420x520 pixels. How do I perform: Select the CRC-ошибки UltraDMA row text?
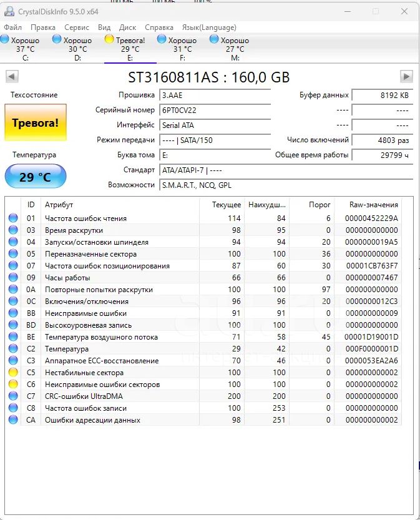(84, 396)
